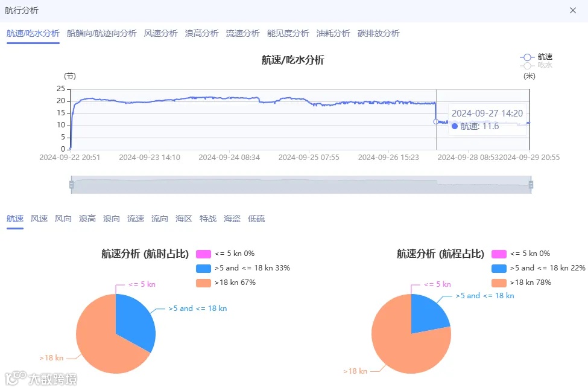This screenshot has height=390, width=588.
Task: Select the 能见度分析 tab
Action: [288, 34]
